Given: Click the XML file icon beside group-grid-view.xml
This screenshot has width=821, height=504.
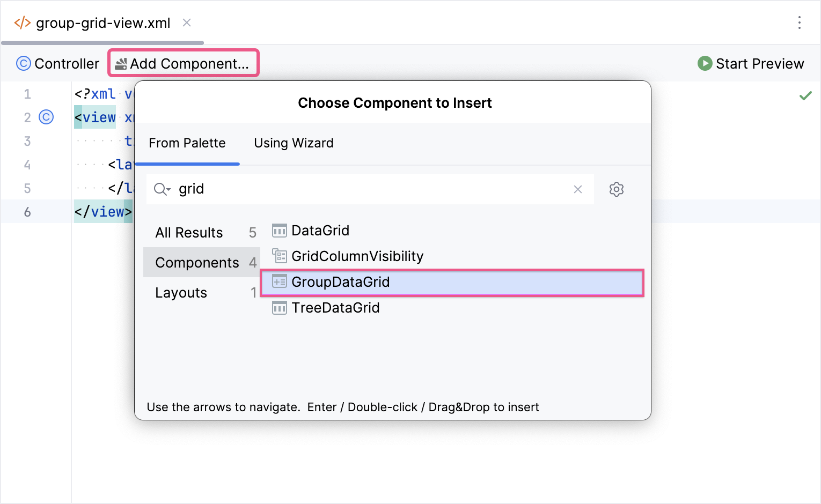Looking at the screenshot, I should 21,23.
